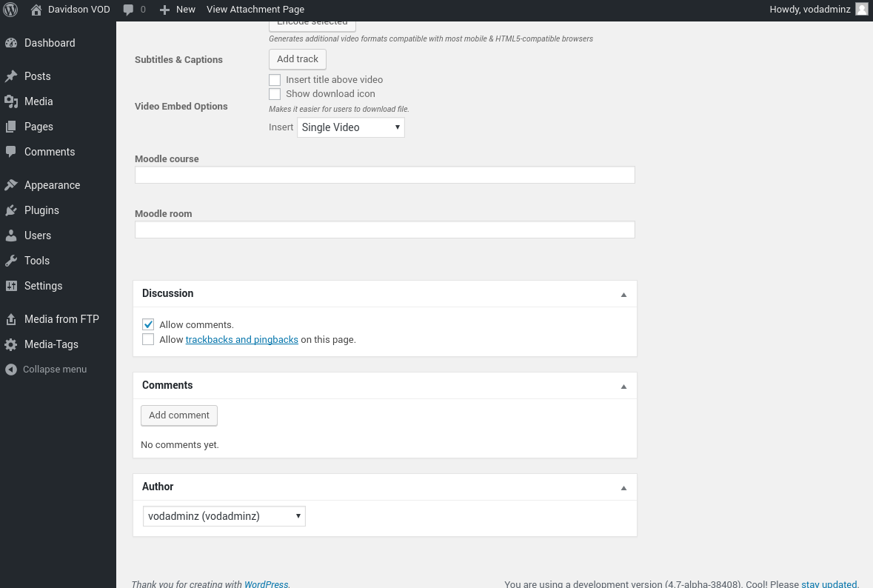This screenshot has height=588, width=873.
Task: Open the comments bubble icon in admin bar
Action: 129,10
